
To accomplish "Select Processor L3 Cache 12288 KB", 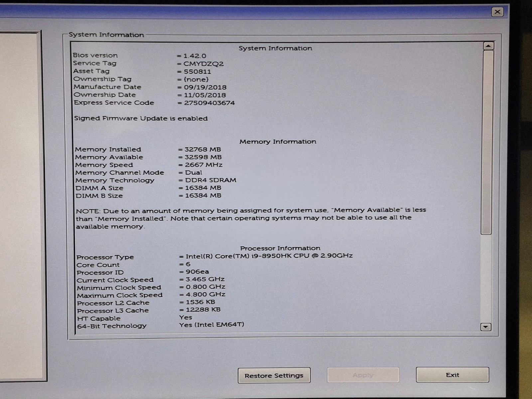I will click(x=203, y=310).
